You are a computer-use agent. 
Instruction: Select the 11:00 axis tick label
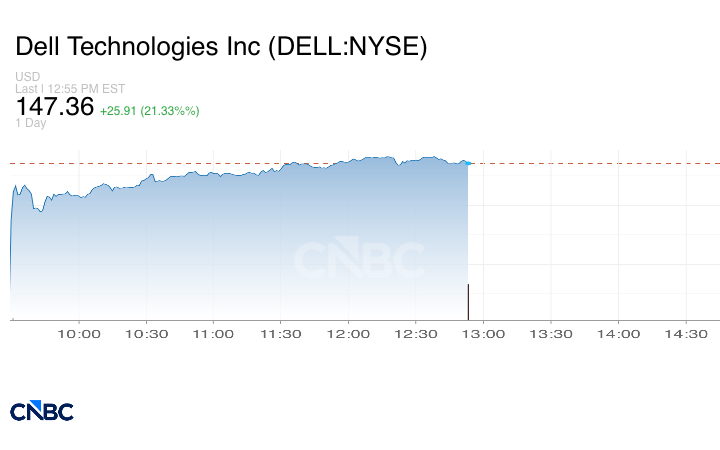[214, 334]
